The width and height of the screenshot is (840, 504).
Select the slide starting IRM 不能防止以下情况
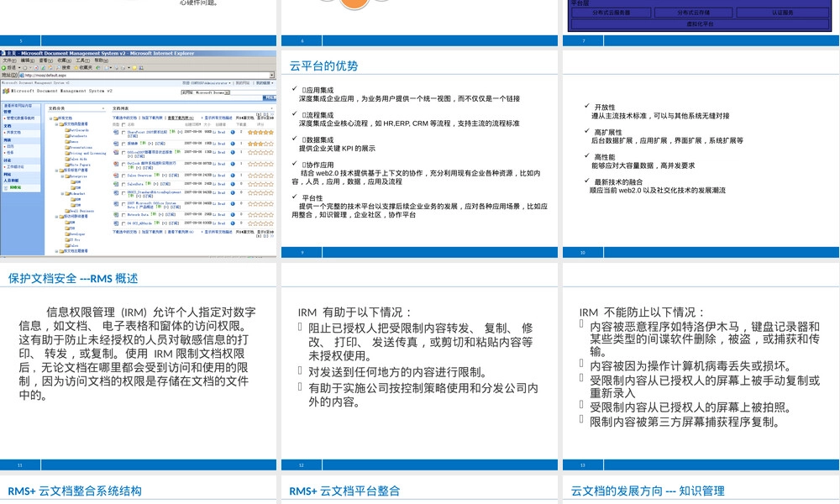[701, 366]
